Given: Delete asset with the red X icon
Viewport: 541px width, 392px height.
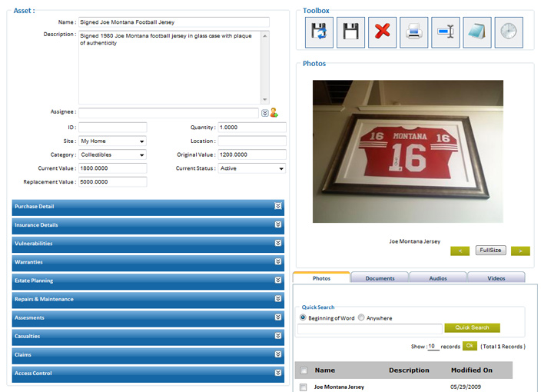Looking at the screenshot, I should tap(382, 32).
